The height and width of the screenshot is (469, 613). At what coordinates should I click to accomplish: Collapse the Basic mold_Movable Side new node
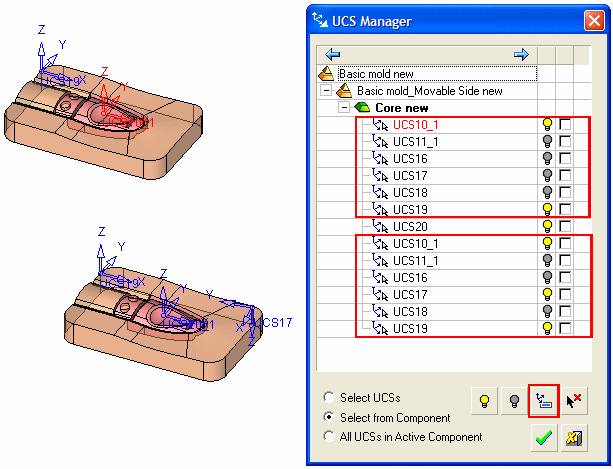(x=326, y=90)
